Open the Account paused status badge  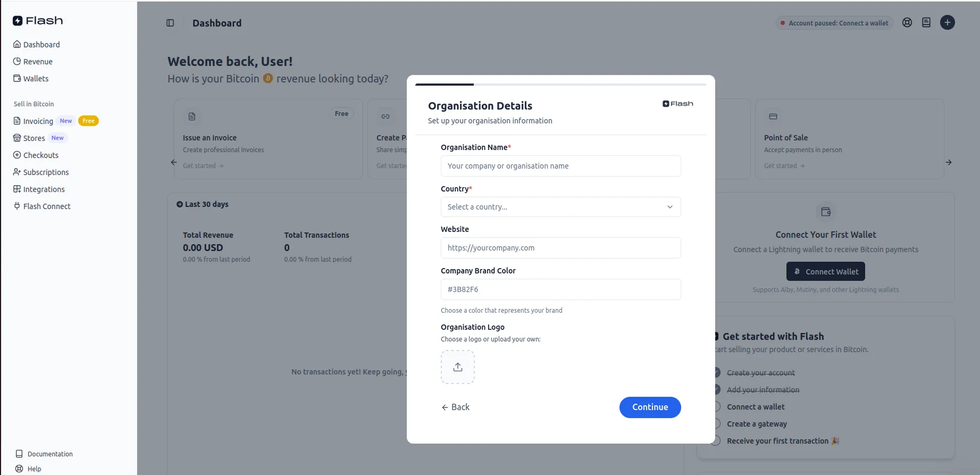click(834, 23)
